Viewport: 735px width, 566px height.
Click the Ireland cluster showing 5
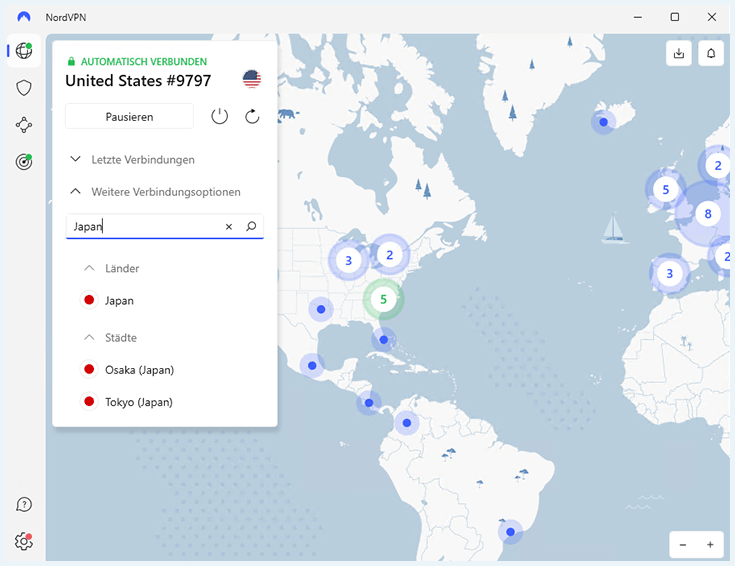[666, 190]
